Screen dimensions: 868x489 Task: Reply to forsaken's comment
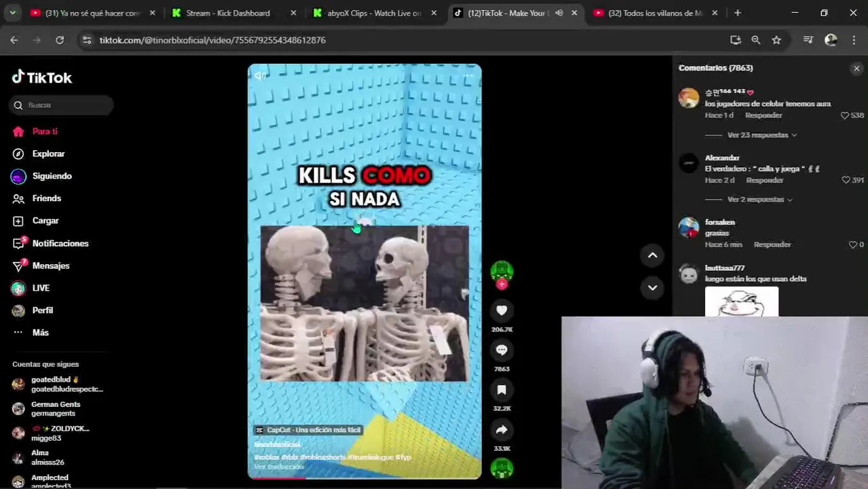[772, 244]
